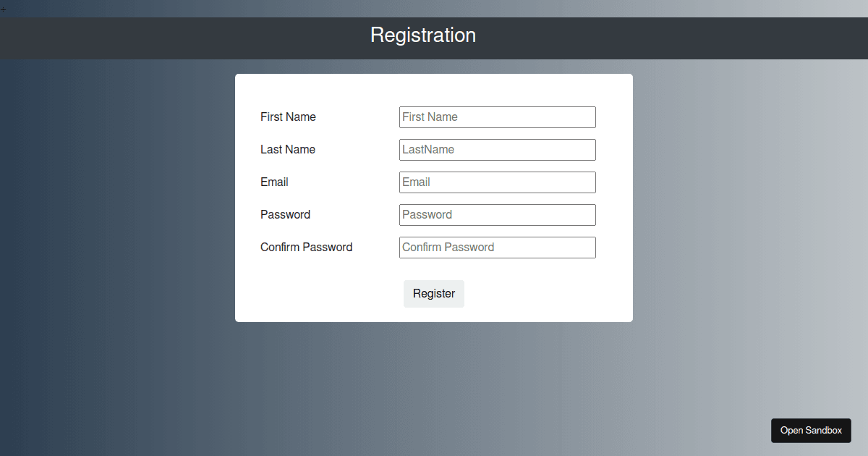Select the Email input field
The width and height of the screenshot is (868, 456).
coord(497,182)
